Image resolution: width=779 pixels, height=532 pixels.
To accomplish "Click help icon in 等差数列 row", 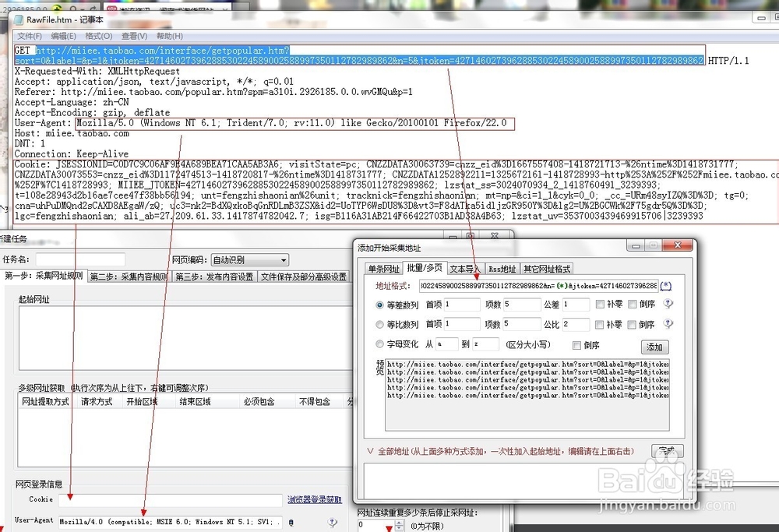I will point(668,304).
